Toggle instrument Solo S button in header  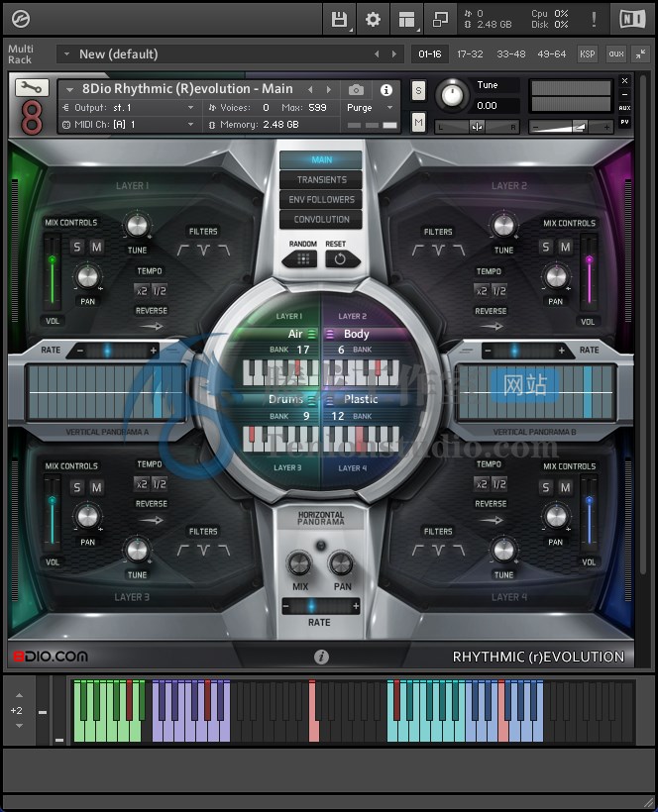[418, 91]
